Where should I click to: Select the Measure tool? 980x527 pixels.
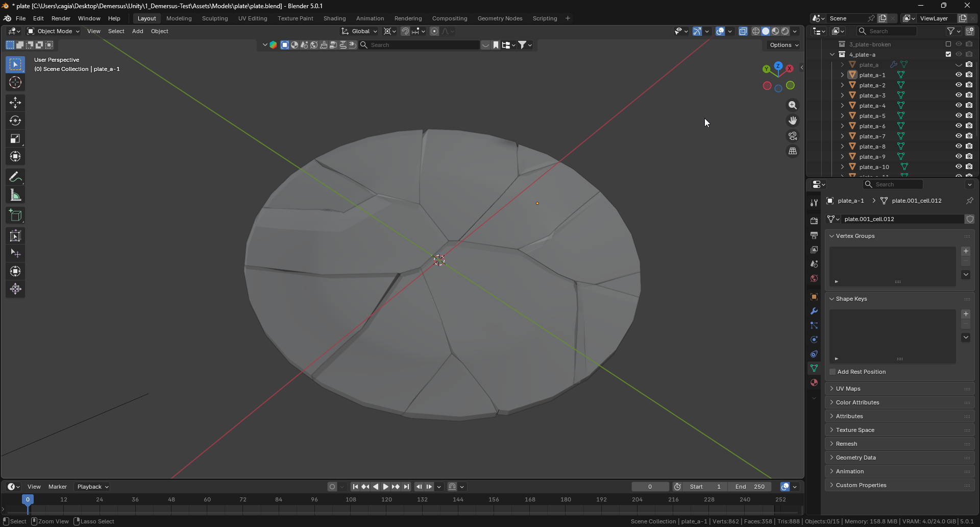[x=15, y=195]
